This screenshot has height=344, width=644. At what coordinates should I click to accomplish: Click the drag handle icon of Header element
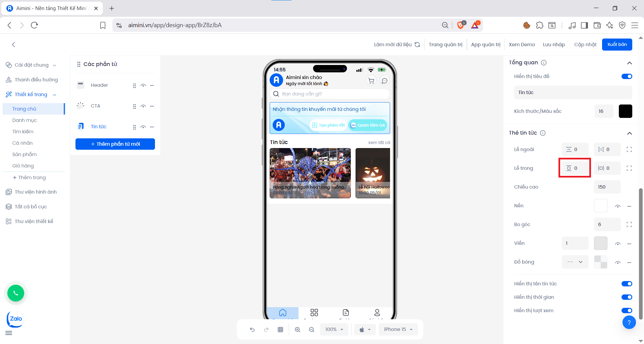tap(135, 85)
